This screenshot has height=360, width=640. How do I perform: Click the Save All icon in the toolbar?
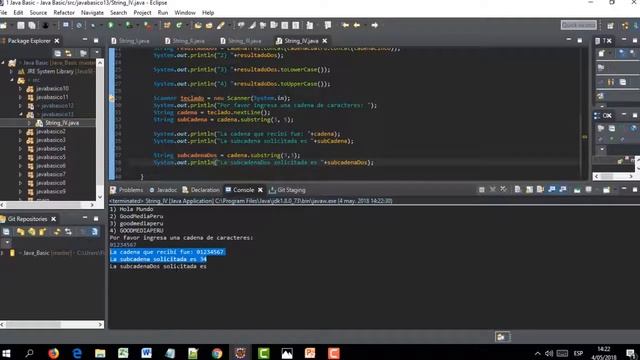click(32, 25)
